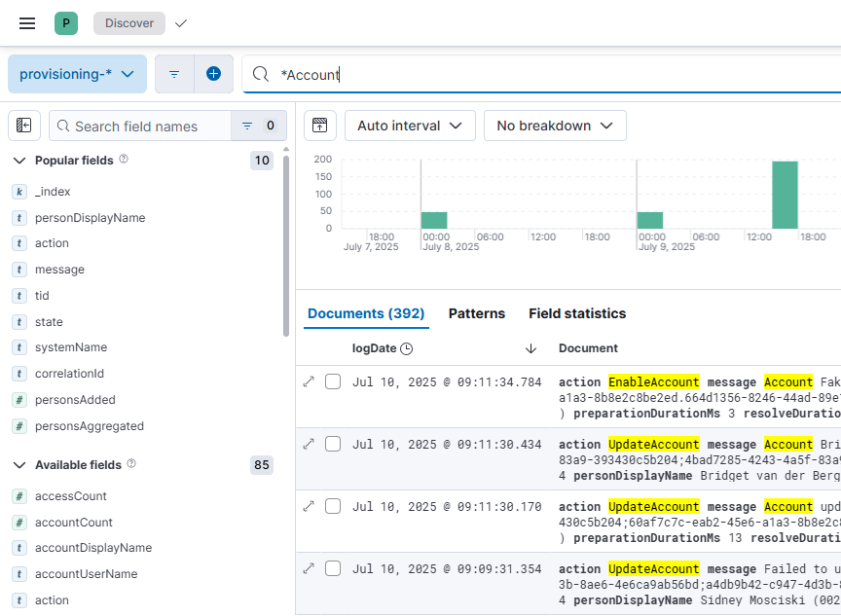Select the accountDisplayName field
Screen dimensions: 841x616
pos(93,548)
